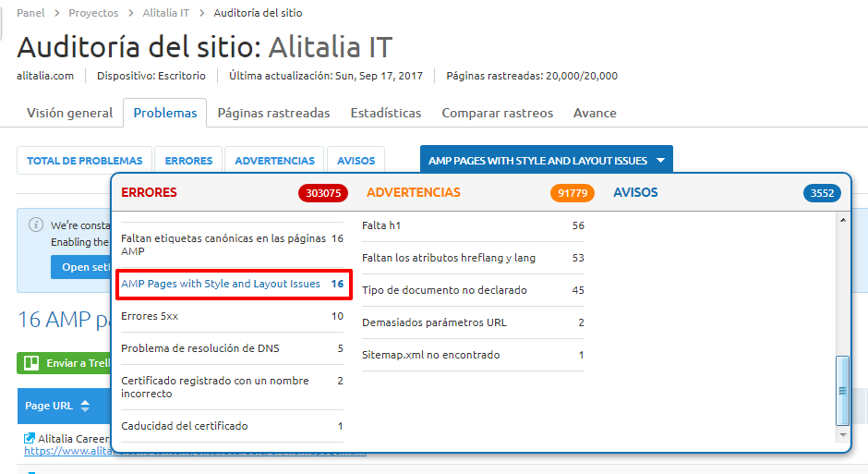Click the 3552 notices count badge
Image resolution: width=868 pixels, height=474 pixels.
point(822,193)
